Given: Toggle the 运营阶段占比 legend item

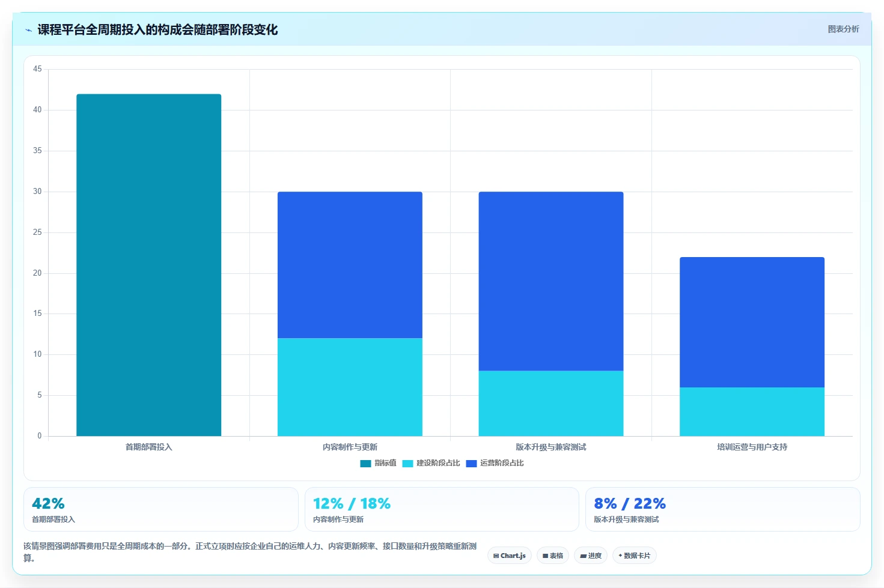Looking at the screenshot, I should coord(495,463).
